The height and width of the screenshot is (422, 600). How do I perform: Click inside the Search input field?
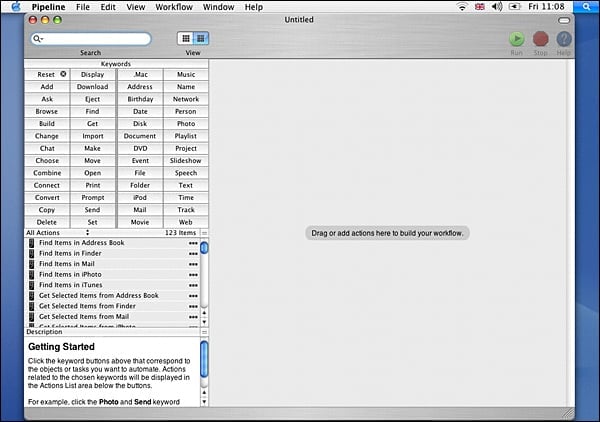(91, 39)
